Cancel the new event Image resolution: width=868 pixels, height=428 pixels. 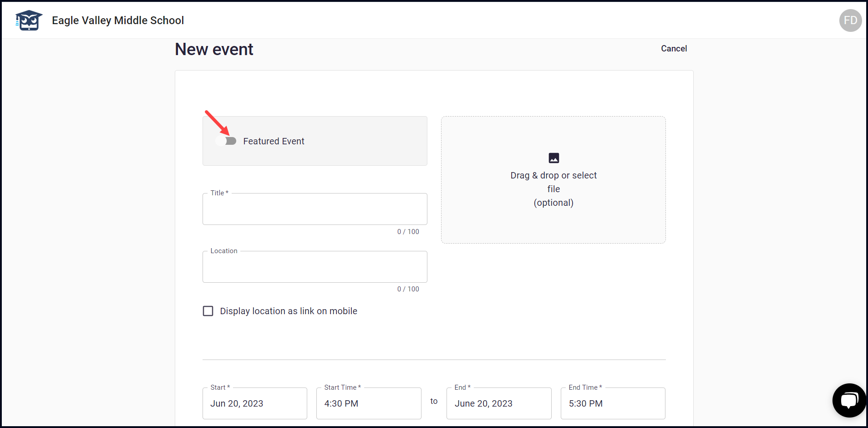coord(674,49)
